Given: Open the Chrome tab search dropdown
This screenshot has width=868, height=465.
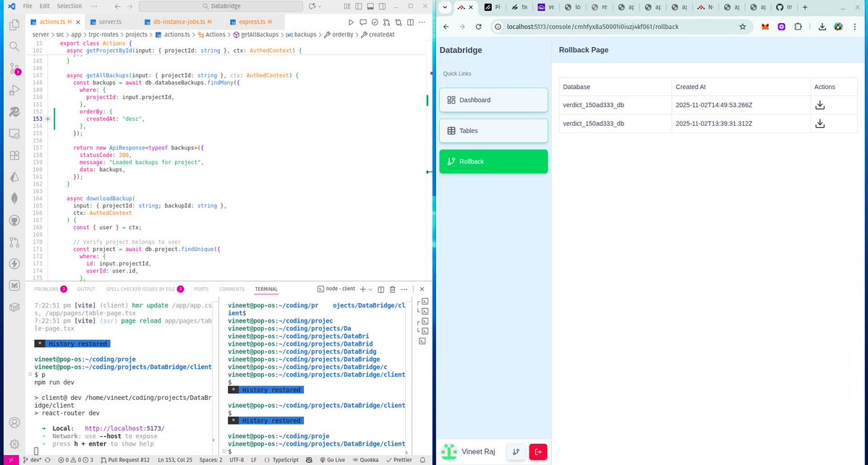Looking at the screenshot, I should [x=445, y=7].
